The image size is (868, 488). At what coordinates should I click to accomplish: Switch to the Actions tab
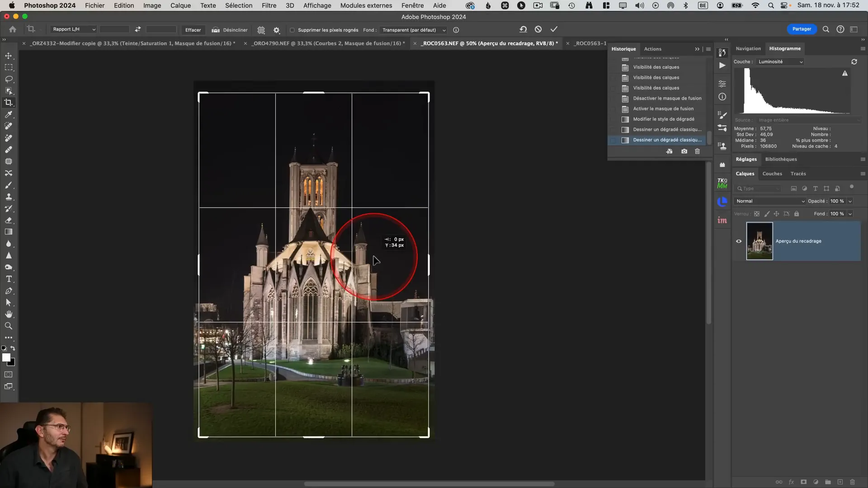click(x=652, y=49)
